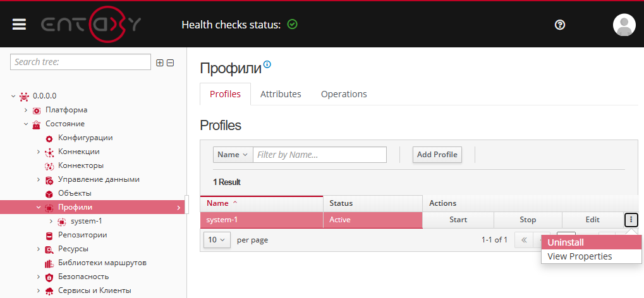Expand the Коннекции node
Viewport: 644px width, 298px height.
(x=38, y=152)
